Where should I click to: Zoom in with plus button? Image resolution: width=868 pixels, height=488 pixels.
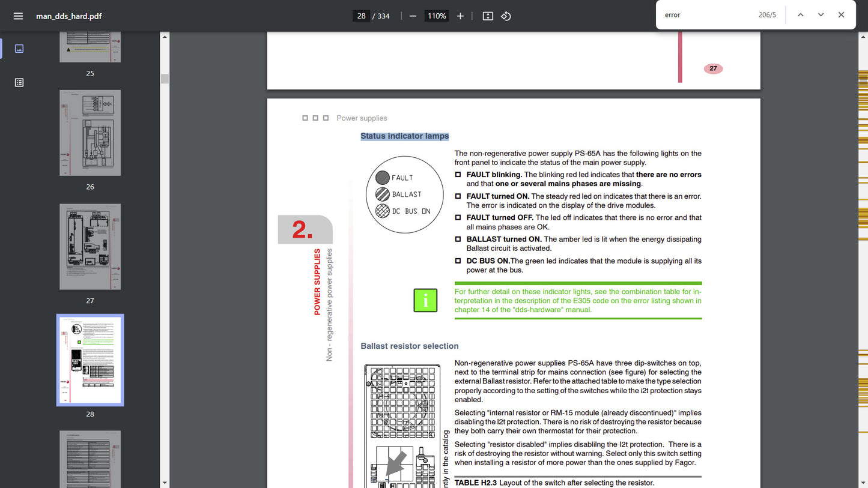[x=460, y=16]
